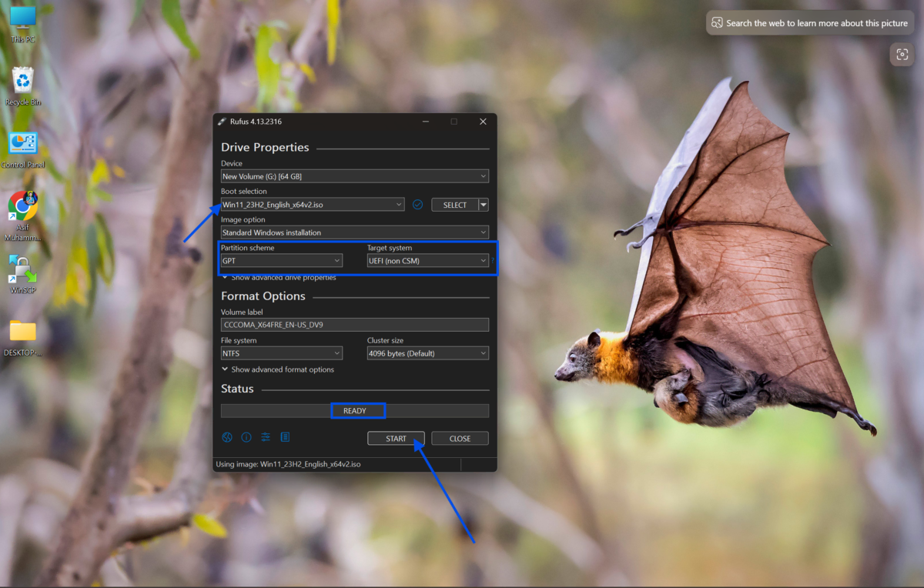Click the visual search icon on wallpaper

[x=901, y=54]
